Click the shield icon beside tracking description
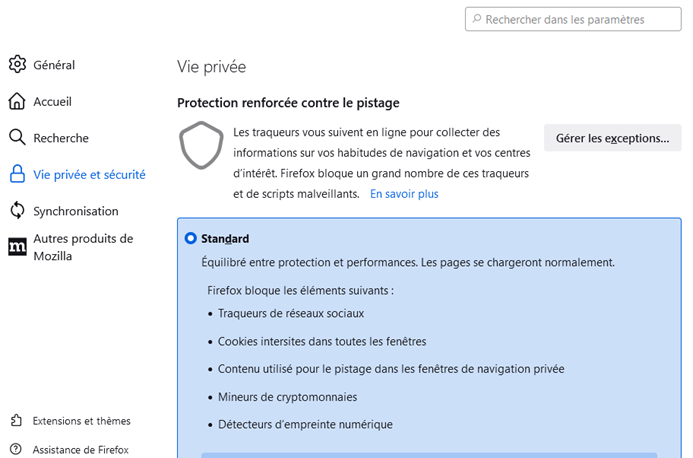693x458 pixels. 200,147
